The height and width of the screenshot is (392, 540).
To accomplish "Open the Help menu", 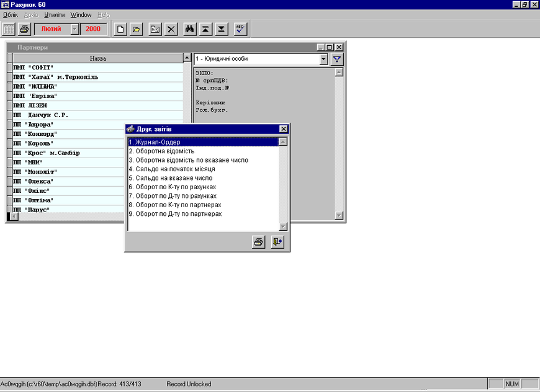I will (x=103, y=15).
